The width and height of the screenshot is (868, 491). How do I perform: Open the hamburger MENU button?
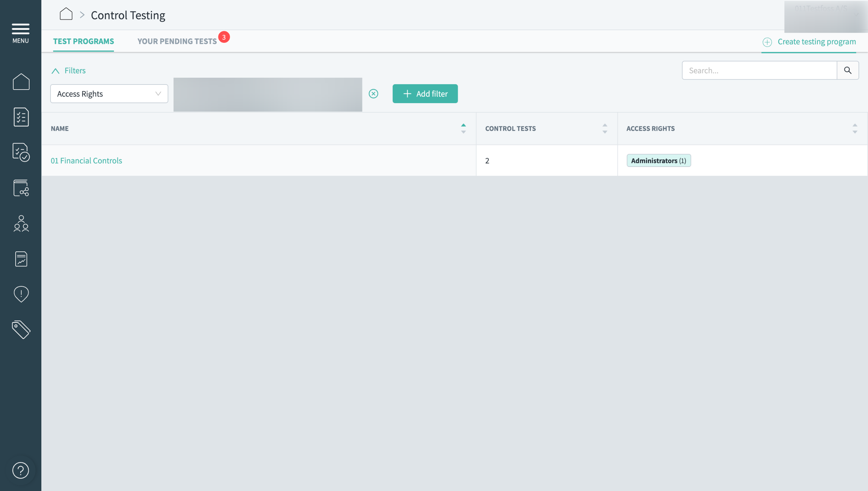click(20, 33)
